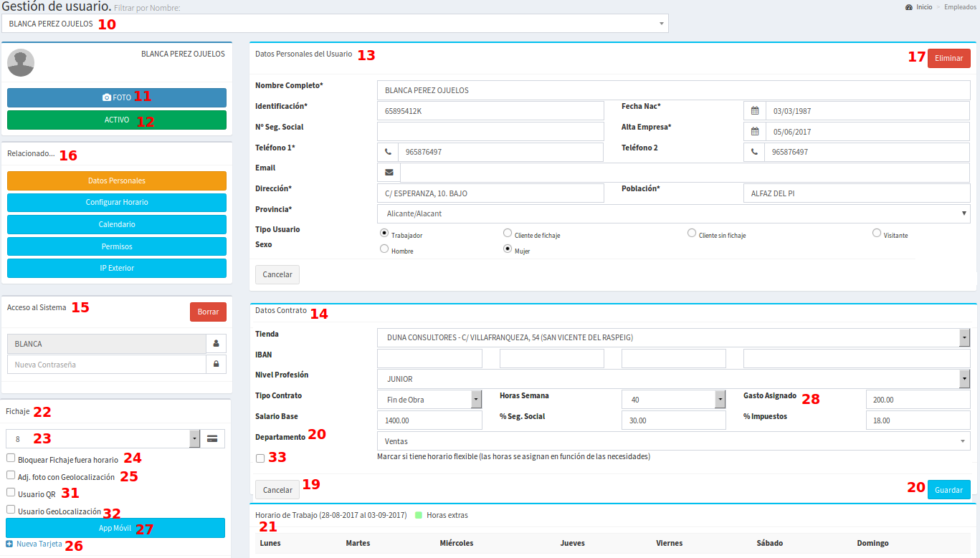Screen dimensions: 980x558
Task: Open the Fichaje number dropdown
Action: [103, 439]
